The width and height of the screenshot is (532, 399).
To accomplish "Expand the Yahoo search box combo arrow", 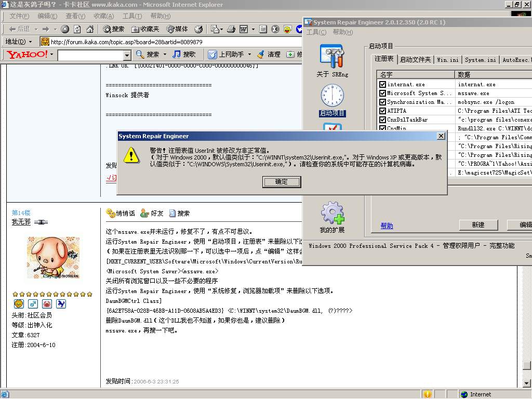I will 127,55.
